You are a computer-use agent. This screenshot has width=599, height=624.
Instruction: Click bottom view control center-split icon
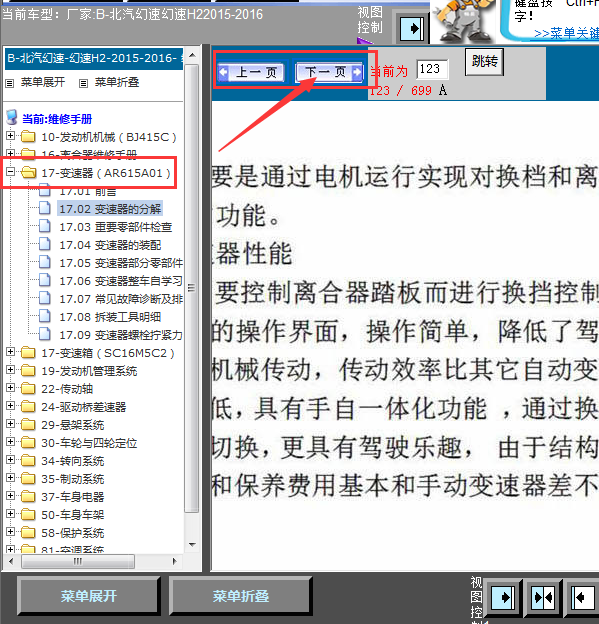tap(544, 598)
